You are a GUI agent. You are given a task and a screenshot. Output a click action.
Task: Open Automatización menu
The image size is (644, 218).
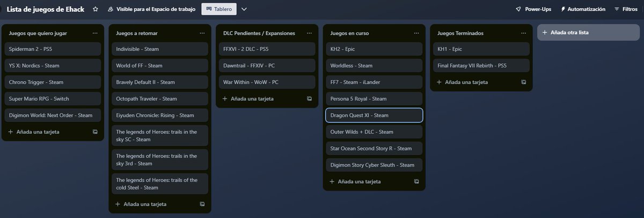(x=583, y=9)
